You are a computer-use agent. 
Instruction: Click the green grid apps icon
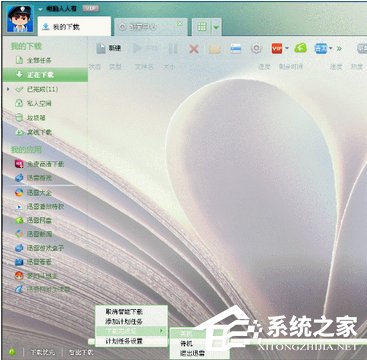pos(202,27)
